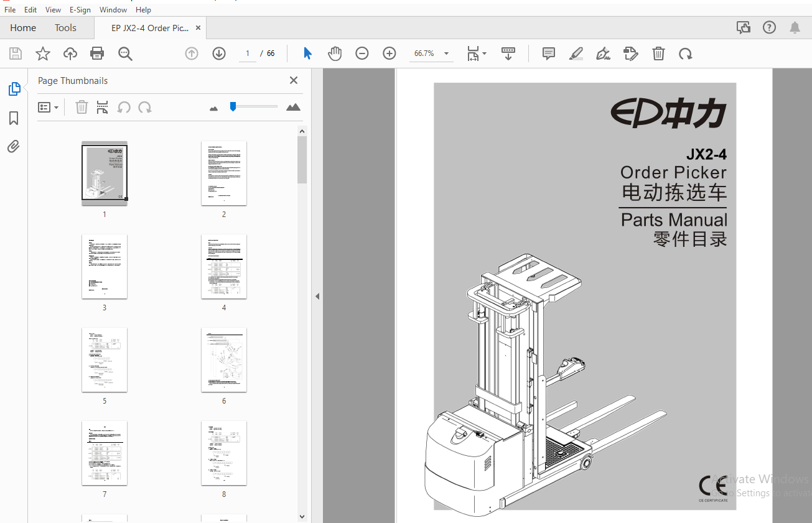This screenshot has height=523, width=812.
Task: Select page 1 thumbnail
Action: [x=105, y=173]
